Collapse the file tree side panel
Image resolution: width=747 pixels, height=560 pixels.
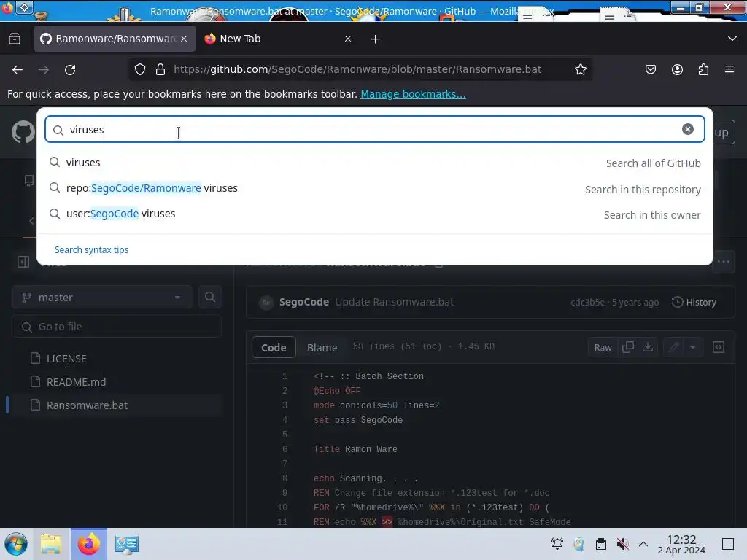tap(23, 262)
